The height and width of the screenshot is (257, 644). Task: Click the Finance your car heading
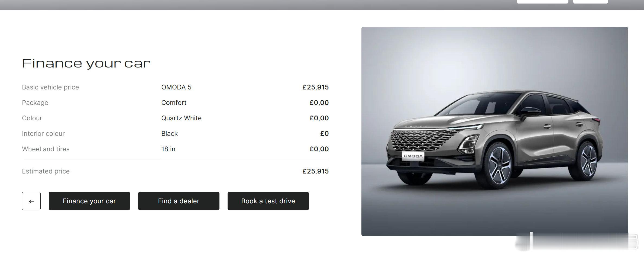pyautogui.click(x=86, y=63)
